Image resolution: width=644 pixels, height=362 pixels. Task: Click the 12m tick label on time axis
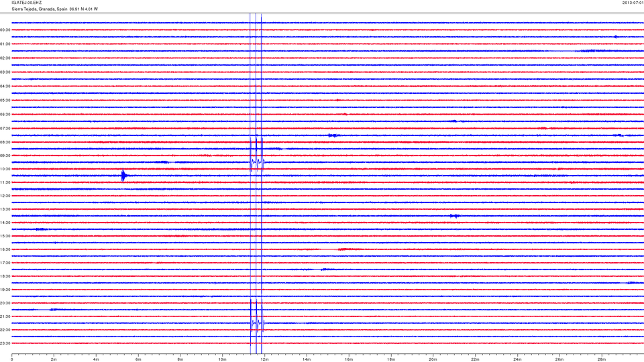pos(264,359)
